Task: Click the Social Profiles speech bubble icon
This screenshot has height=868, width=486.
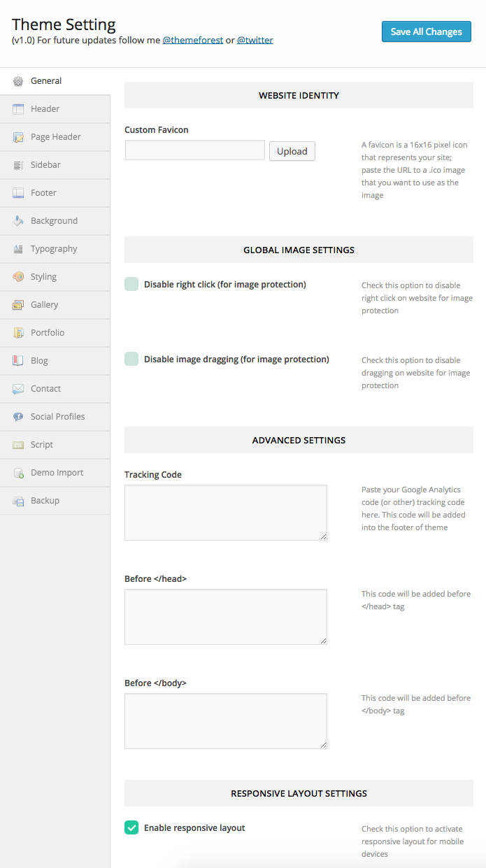Action: pos(18,417)
